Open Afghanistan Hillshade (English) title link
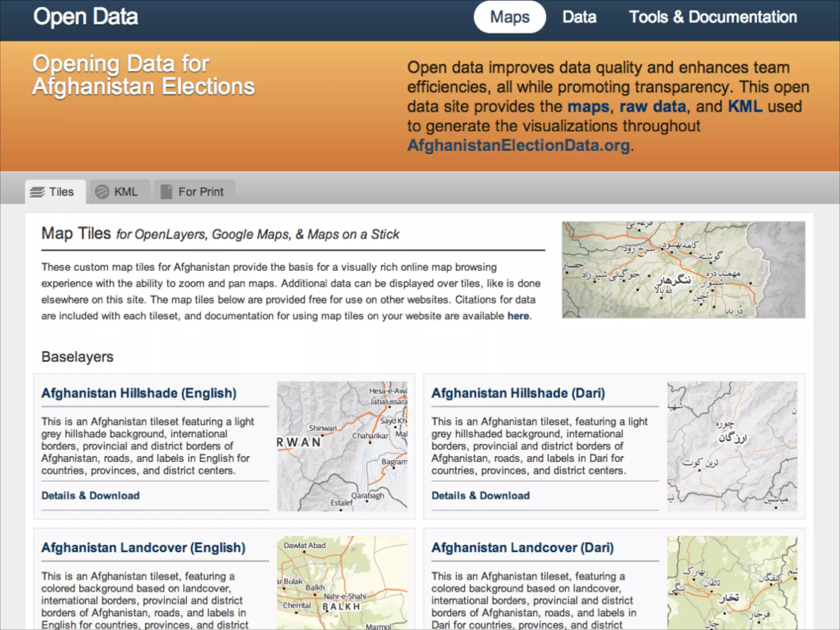840x630 pixels. [139, 393]
